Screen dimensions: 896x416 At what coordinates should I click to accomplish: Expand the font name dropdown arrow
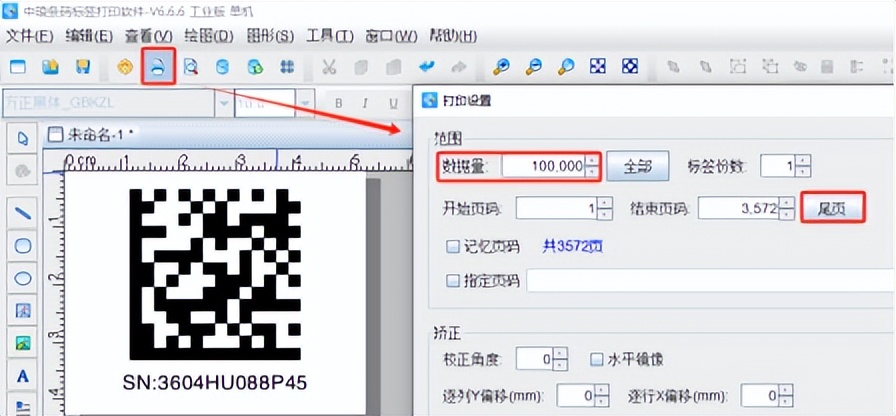[223, 103]
